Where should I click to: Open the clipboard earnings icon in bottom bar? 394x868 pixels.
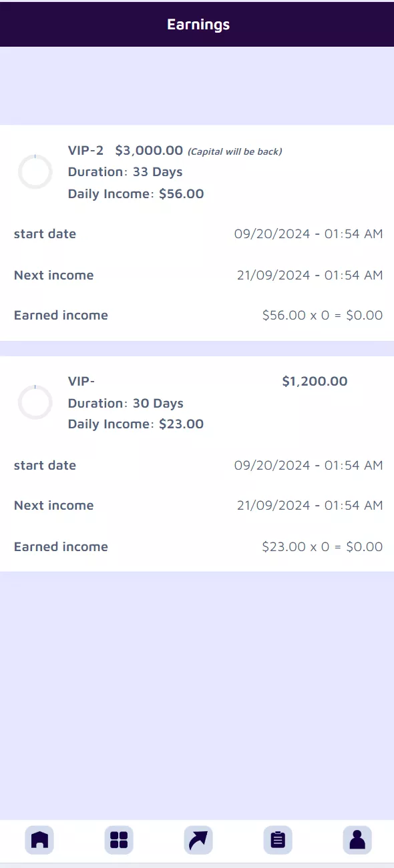[278, 839]
